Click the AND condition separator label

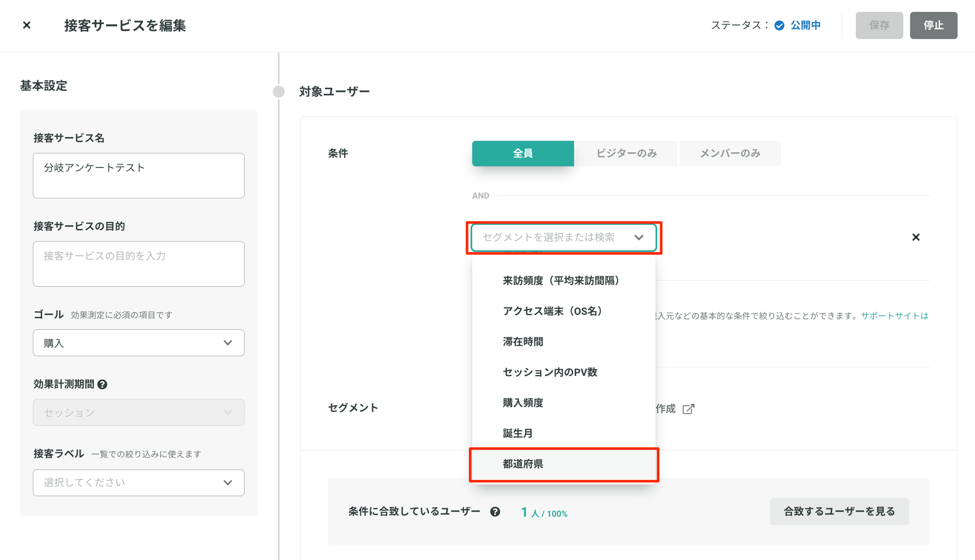click(x=481, y=196)
